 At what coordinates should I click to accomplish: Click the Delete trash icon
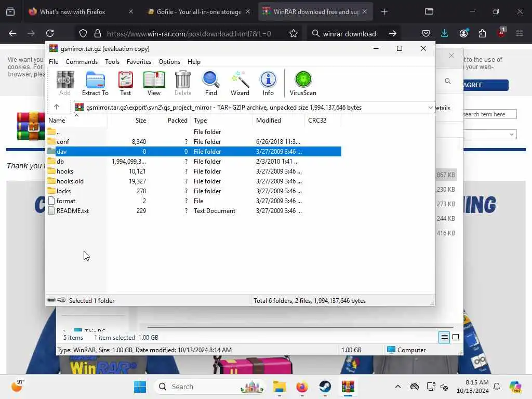point(183,84)
